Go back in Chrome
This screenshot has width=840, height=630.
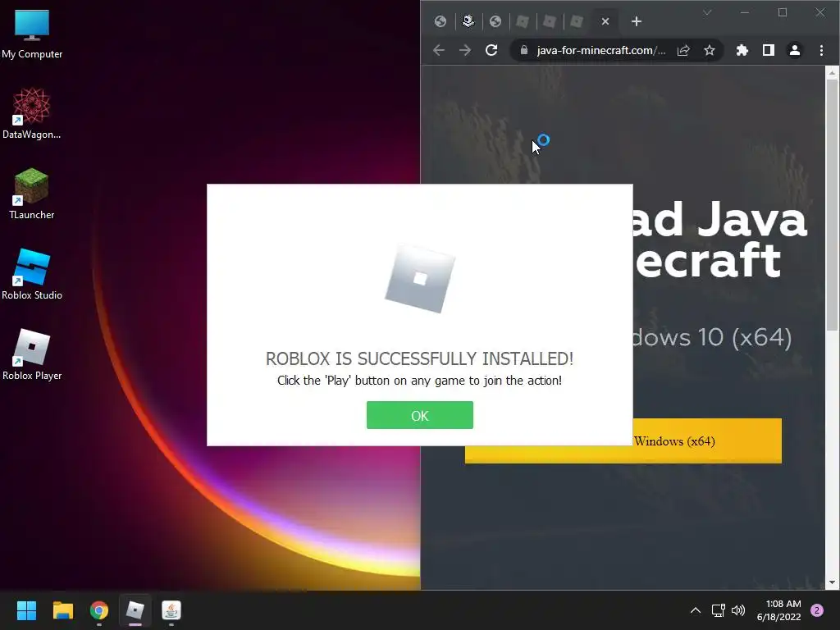coord(439,50)
